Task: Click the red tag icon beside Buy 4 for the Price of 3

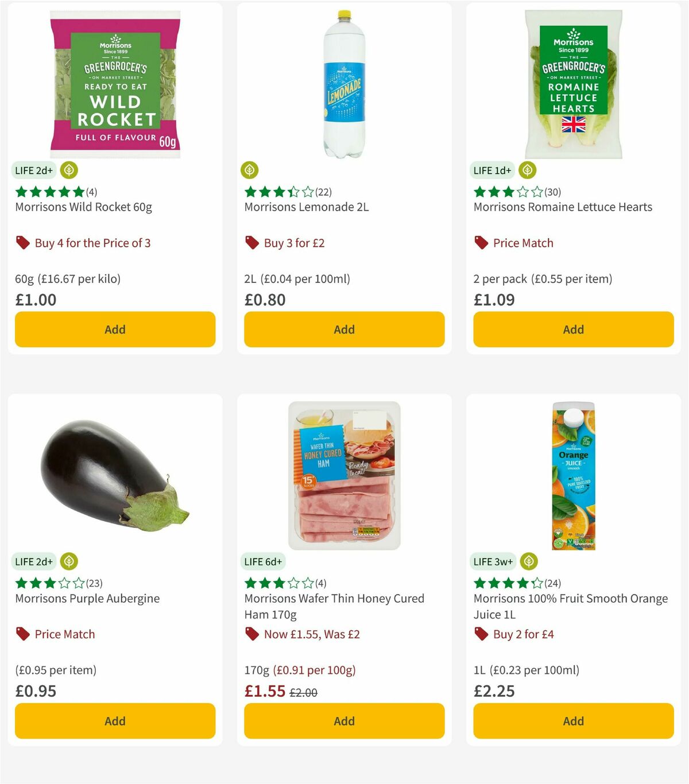Action: tap(22, 243)
